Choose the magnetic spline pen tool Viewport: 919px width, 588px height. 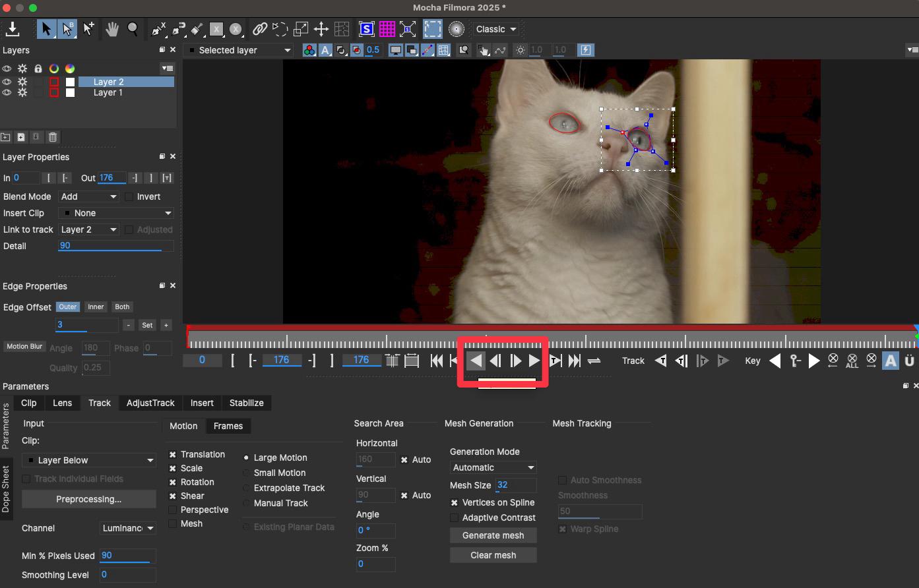click(x=179, y=29)
